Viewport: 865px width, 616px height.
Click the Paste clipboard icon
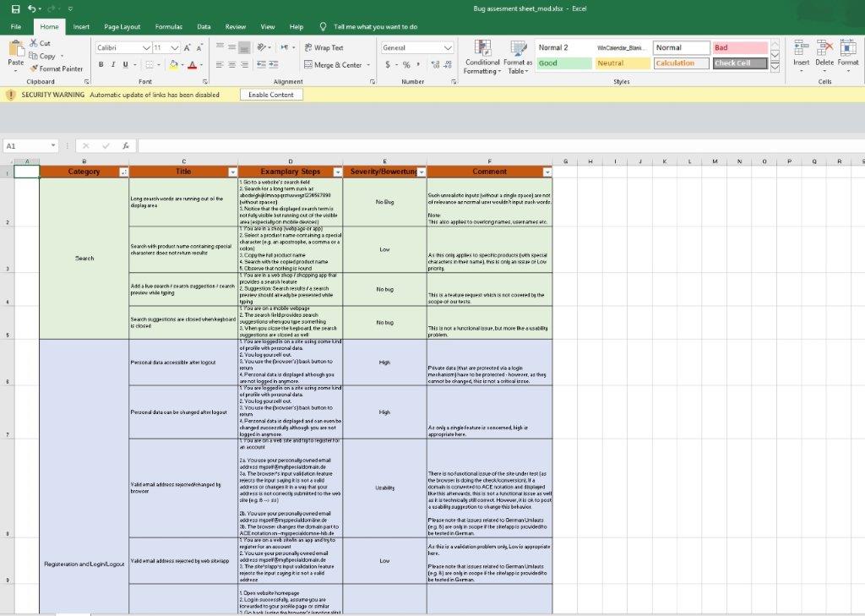[16, 50]
